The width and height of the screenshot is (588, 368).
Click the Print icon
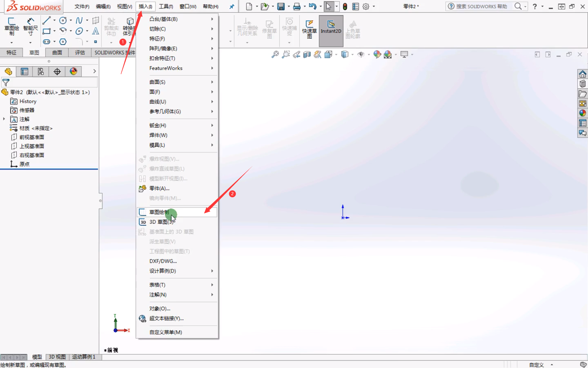pos(297,6)
